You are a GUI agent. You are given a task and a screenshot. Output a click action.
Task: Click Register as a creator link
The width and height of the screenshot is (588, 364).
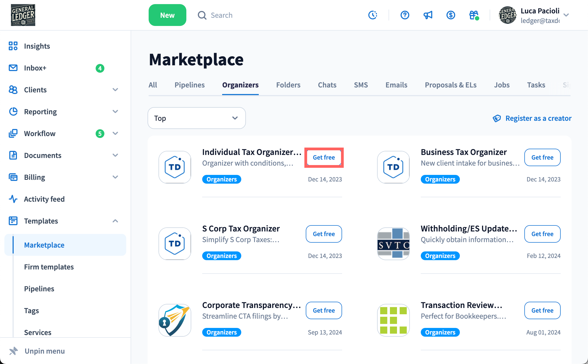[538, 118]
